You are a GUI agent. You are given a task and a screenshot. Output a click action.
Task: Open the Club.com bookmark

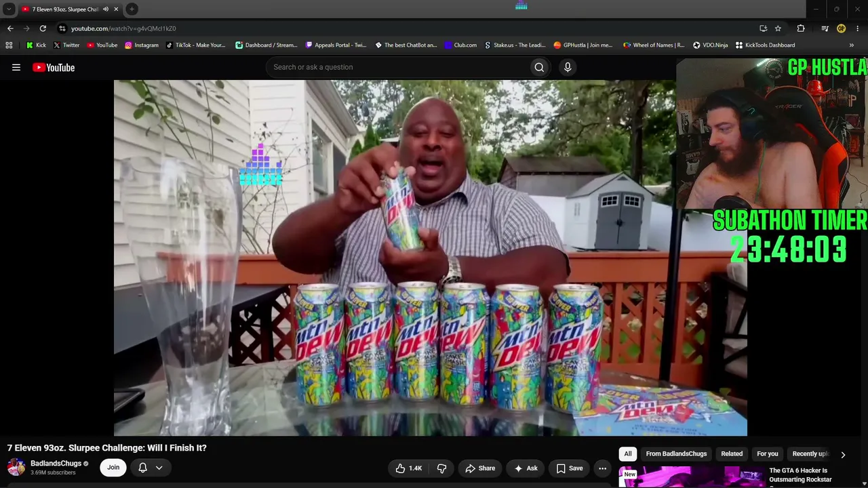(x=461, y=45)
